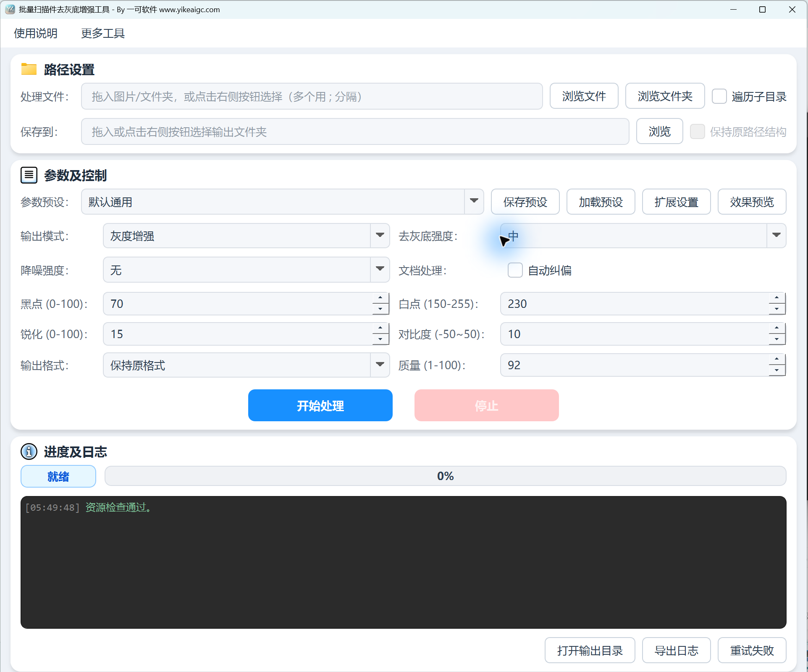Open the 输出模式 dropdown
This screenshot has width=808, height=672.
tap(246, 236)
